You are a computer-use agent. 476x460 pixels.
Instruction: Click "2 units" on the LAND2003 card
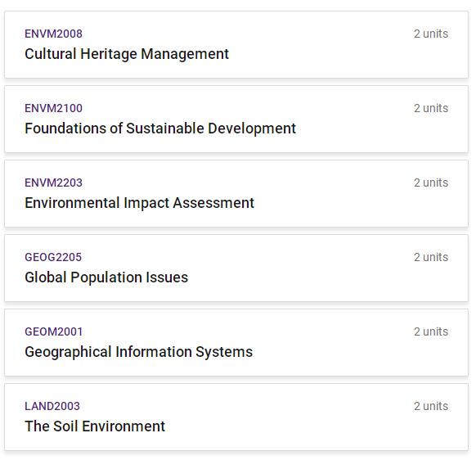click(431, 406)
